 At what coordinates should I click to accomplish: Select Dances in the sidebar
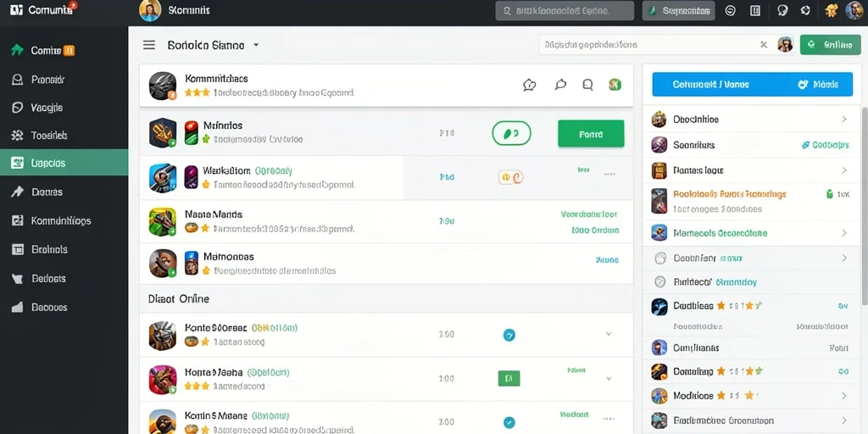pos(64,192)
